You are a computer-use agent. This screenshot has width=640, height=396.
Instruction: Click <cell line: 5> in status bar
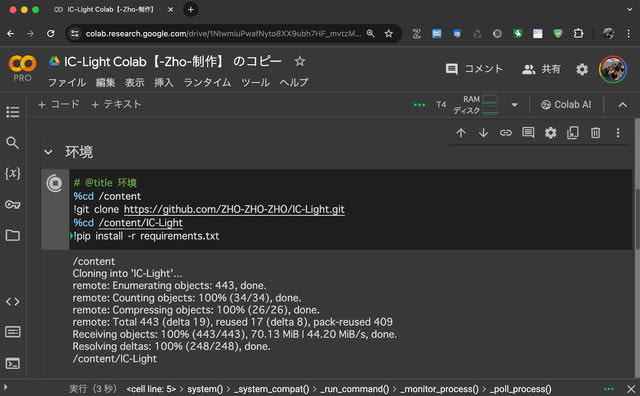pyautogui.click(x=151, y=389)
